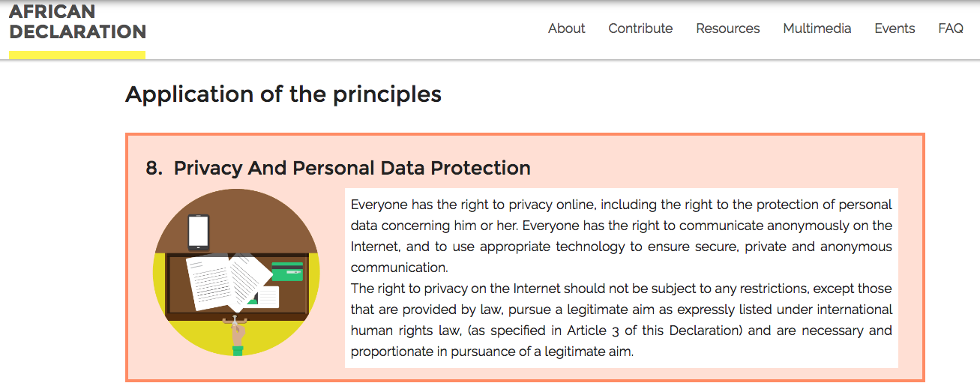Viewport: 980px width, 389px height.
Task: Go to the Contribute page
Action: coord(640,28)
